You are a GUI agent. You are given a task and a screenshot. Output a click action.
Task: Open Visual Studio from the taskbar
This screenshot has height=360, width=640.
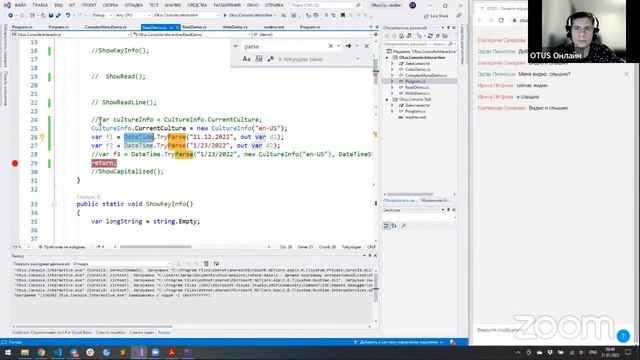tap(139, 352)
